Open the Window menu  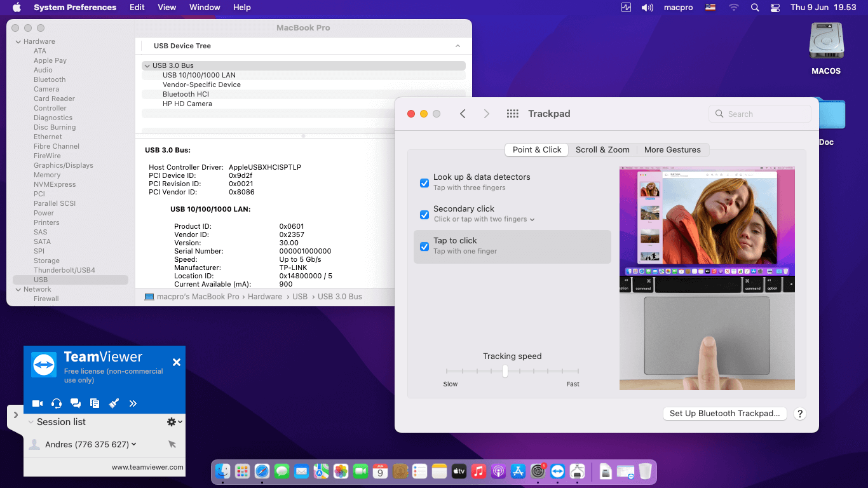click(x=205, y=8)
